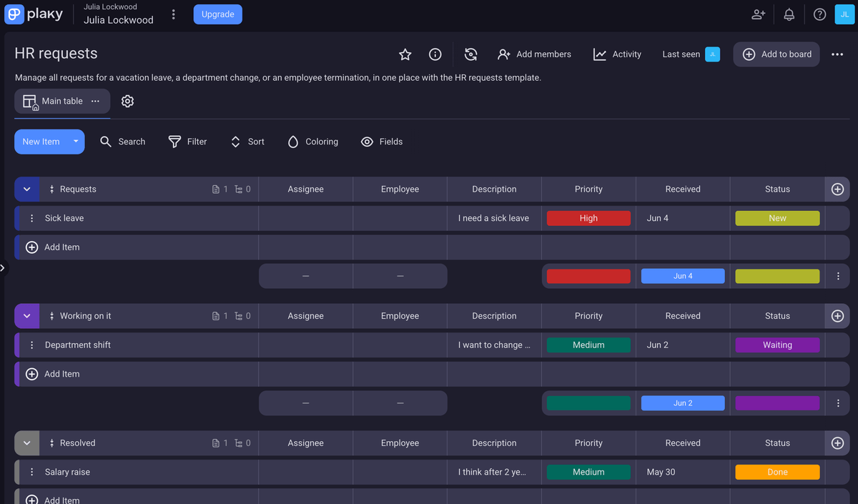Click the automation refresh icon beside Add members

(x=470, y=54)
